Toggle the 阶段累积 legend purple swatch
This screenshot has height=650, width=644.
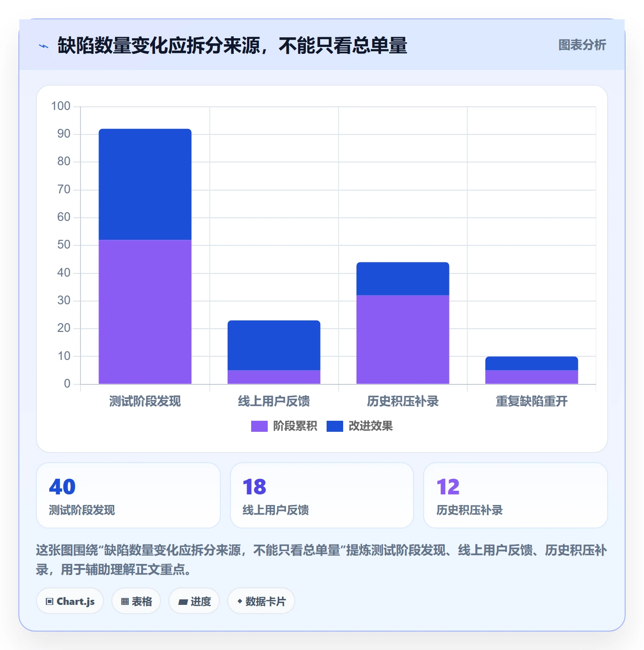click(x=259, y=426)
